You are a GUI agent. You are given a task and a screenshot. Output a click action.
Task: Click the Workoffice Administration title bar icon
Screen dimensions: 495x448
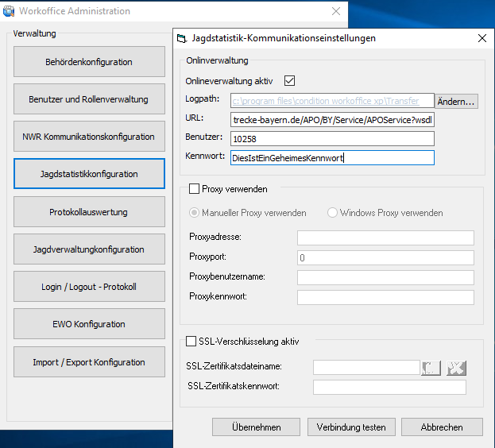click(x=10, y=11)
